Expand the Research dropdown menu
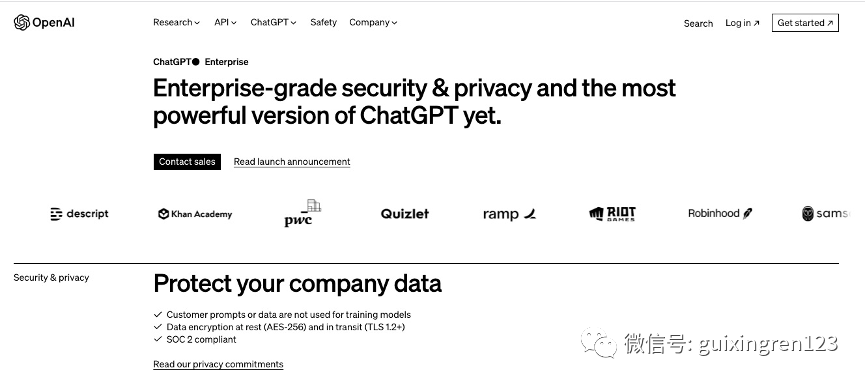Screen dimensions: 866x383 [x=176, y=23]
